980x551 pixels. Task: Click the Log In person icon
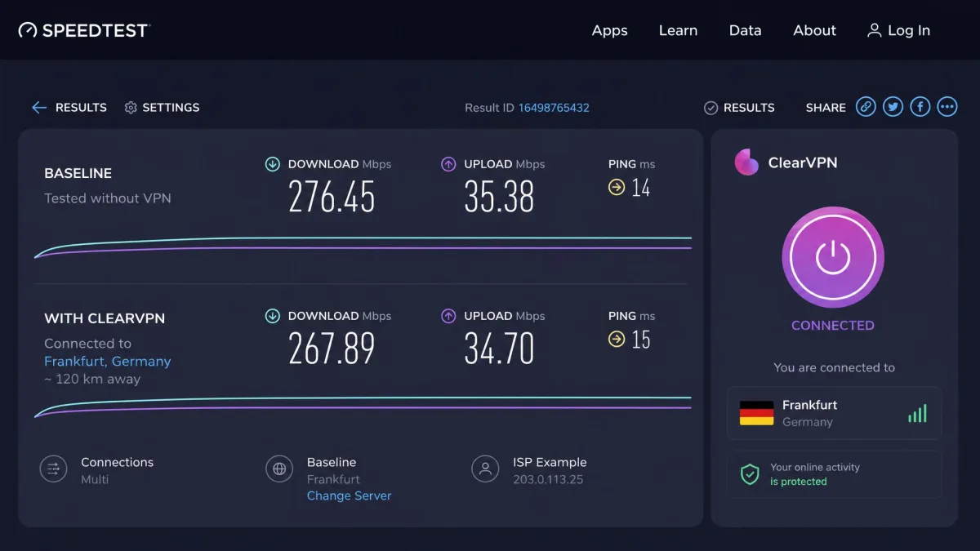pyautogui.click(x=874, y=30)
